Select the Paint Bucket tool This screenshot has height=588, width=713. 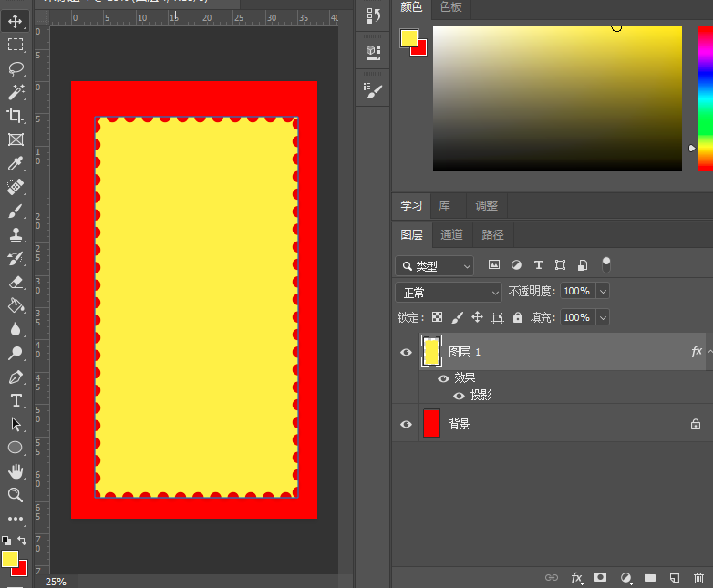pyautogui.click(x=15, y=305)
